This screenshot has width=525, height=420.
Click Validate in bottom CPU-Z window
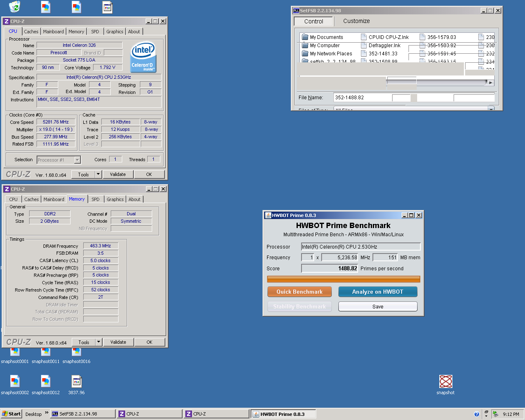point(118,342)
